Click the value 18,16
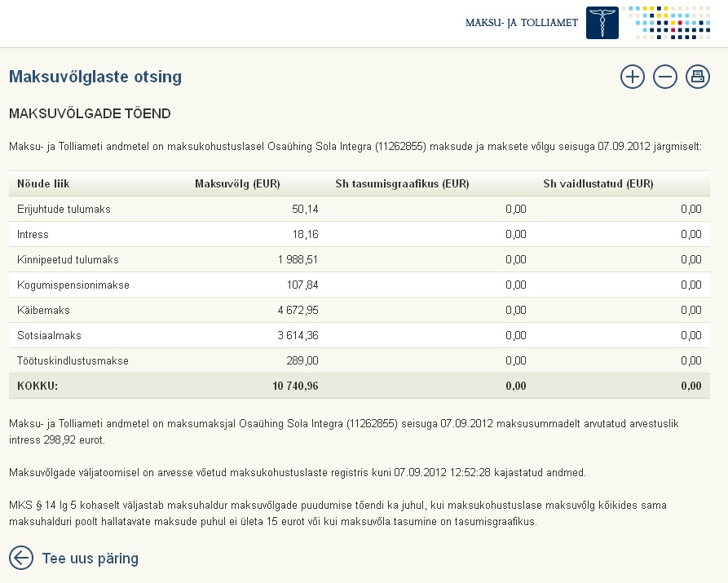 click(305, 235)
